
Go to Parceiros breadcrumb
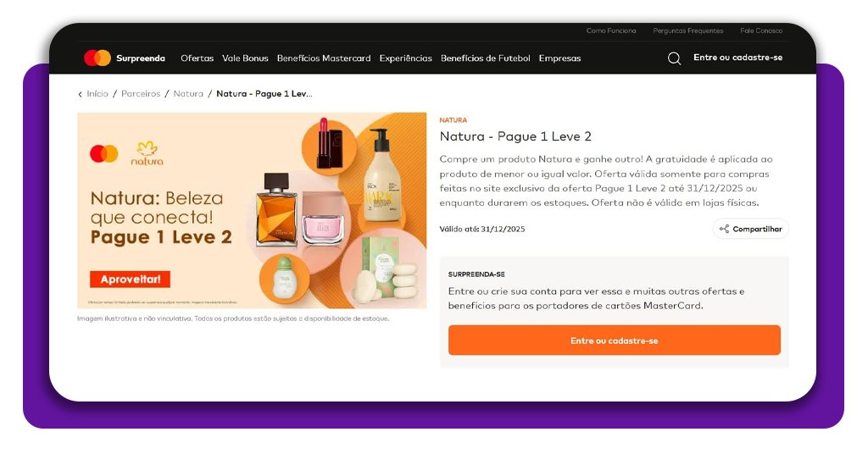coord(141,94)
